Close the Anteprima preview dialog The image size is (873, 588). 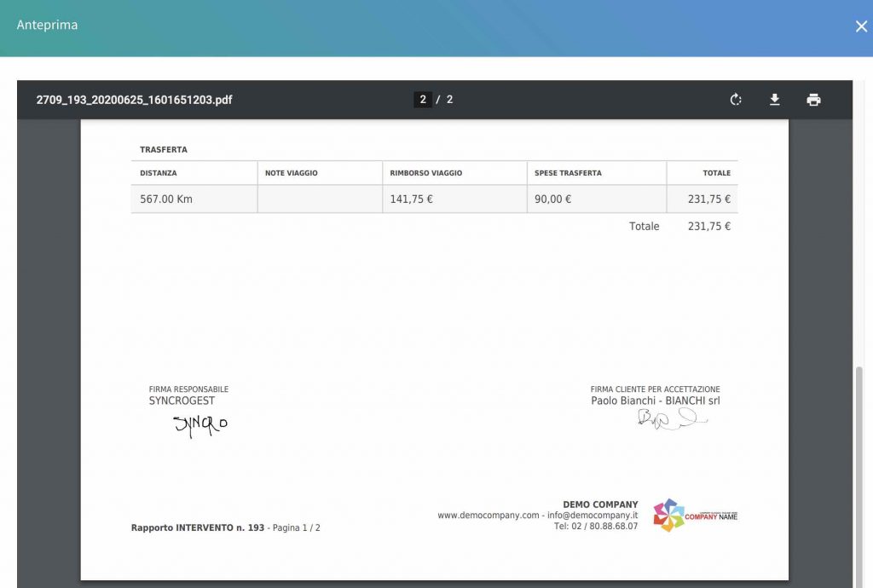click(861, 26)
